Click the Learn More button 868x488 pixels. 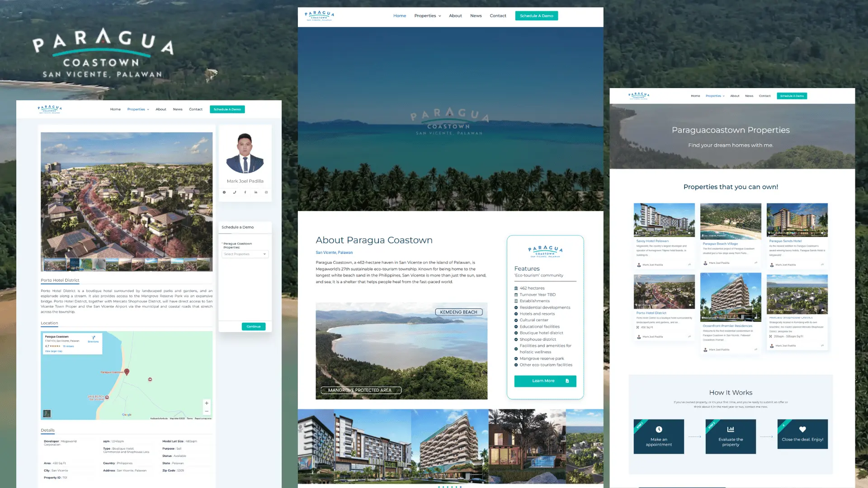pyautogui.click(x=545, y=381)
